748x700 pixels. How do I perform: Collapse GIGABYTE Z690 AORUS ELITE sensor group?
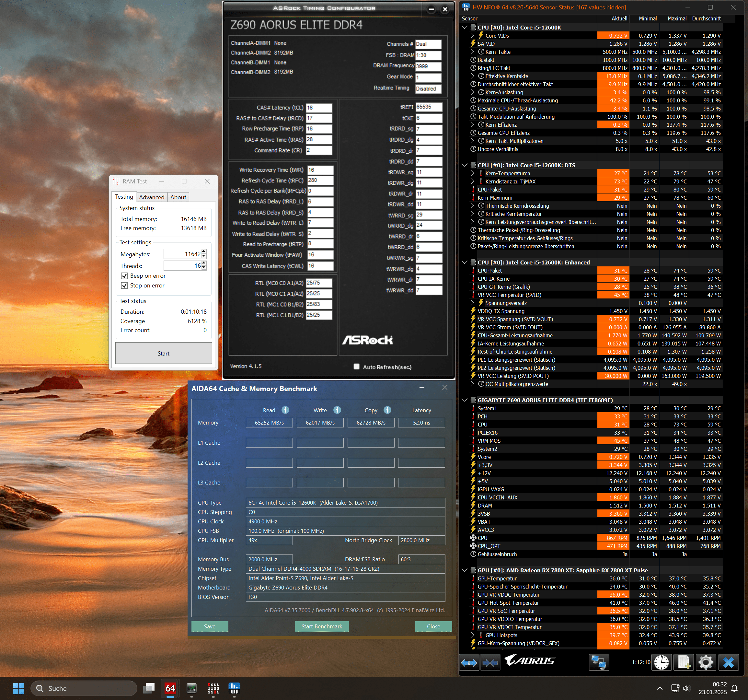(x=465, y=400)
